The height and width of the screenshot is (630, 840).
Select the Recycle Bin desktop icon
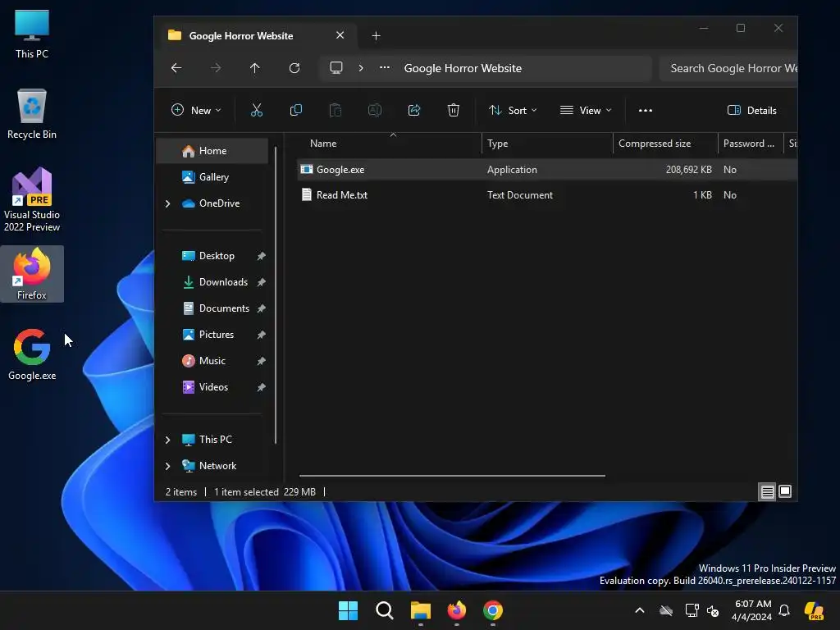[x=32, y=114]
